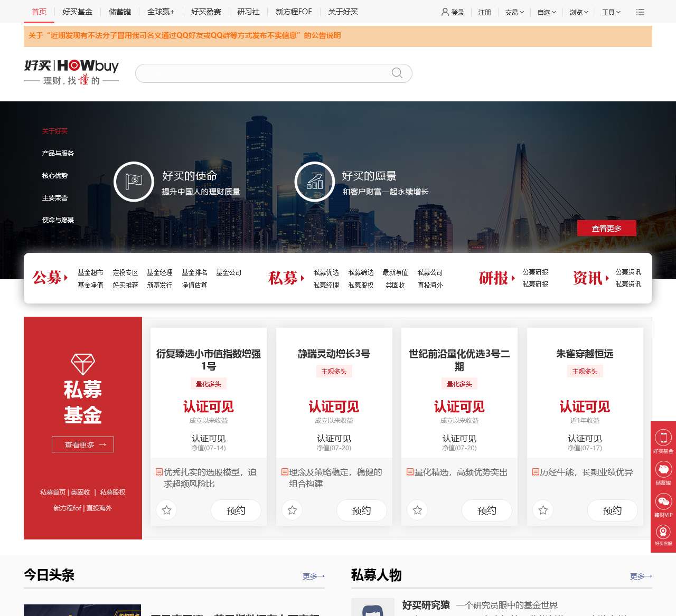Image resolution: width=676 pixels, height=616 pixels.
Task: Select 使命与愿景 in banner sidebar
Action: tap(58, 220)
